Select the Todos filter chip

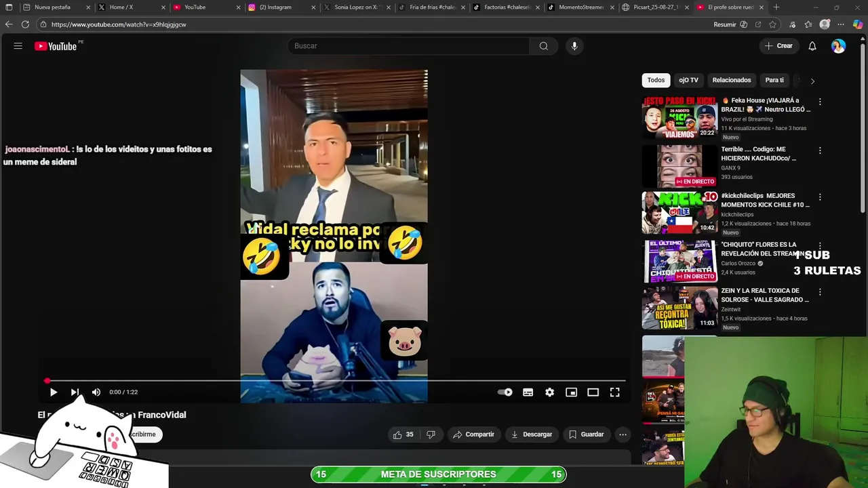(656, 80)
